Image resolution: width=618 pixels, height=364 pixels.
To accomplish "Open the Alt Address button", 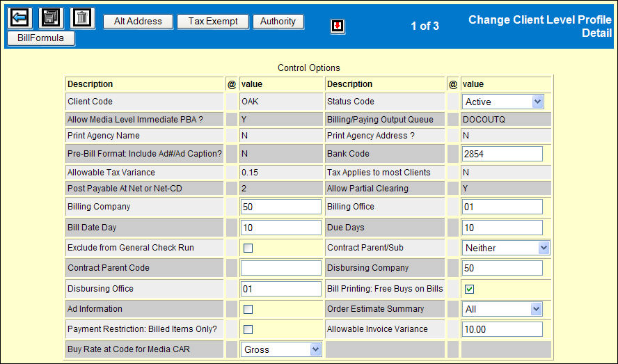I will click(x=138, y=22).
